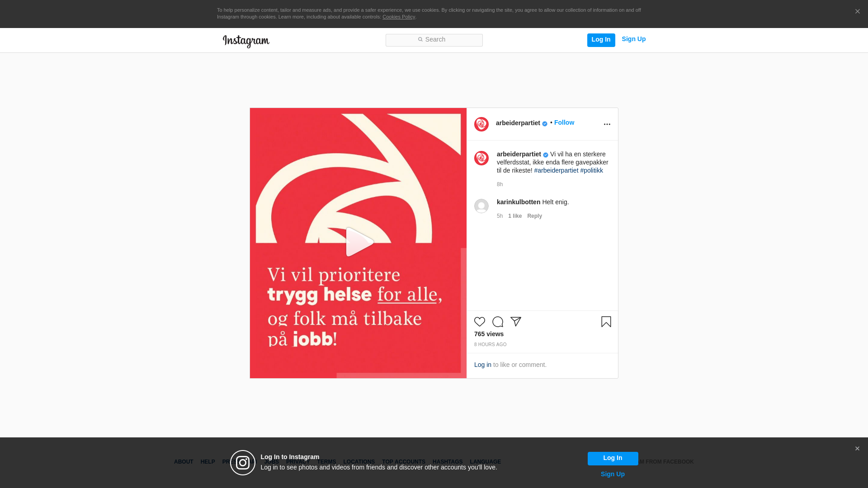The image size is (868, 488).
Task: Open the Cookies Policy link
Action: tap(398, 17)
